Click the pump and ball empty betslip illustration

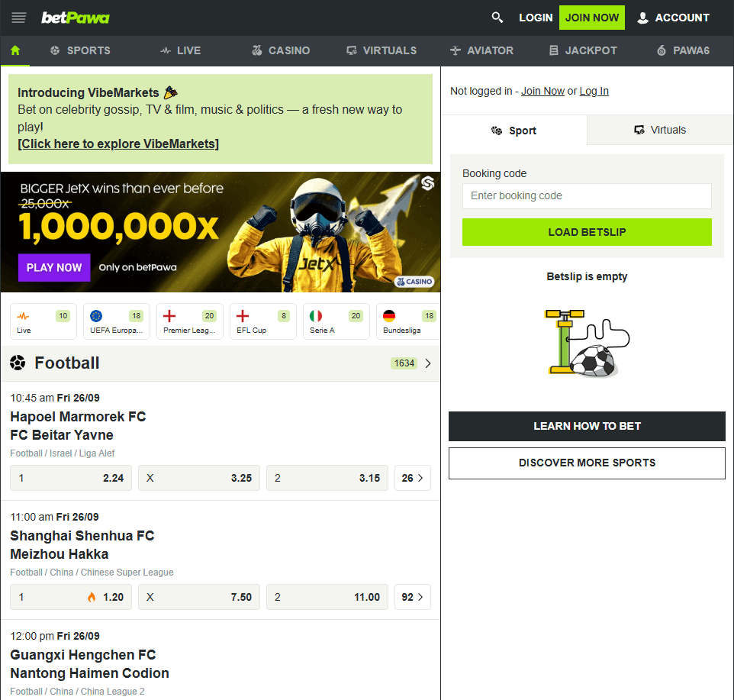coord(587,343)
